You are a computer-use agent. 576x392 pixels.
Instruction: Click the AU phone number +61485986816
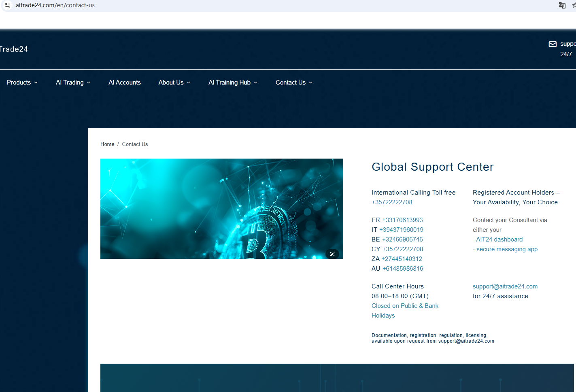click(x=403, y=269)
